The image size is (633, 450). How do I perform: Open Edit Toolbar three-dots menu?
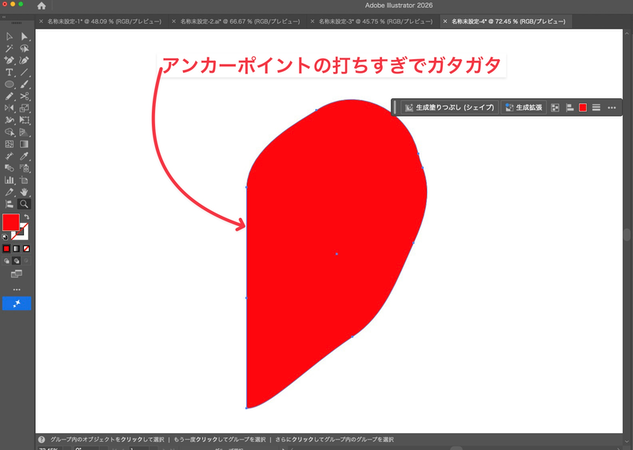pyautogui.click(x=17, y=289)
